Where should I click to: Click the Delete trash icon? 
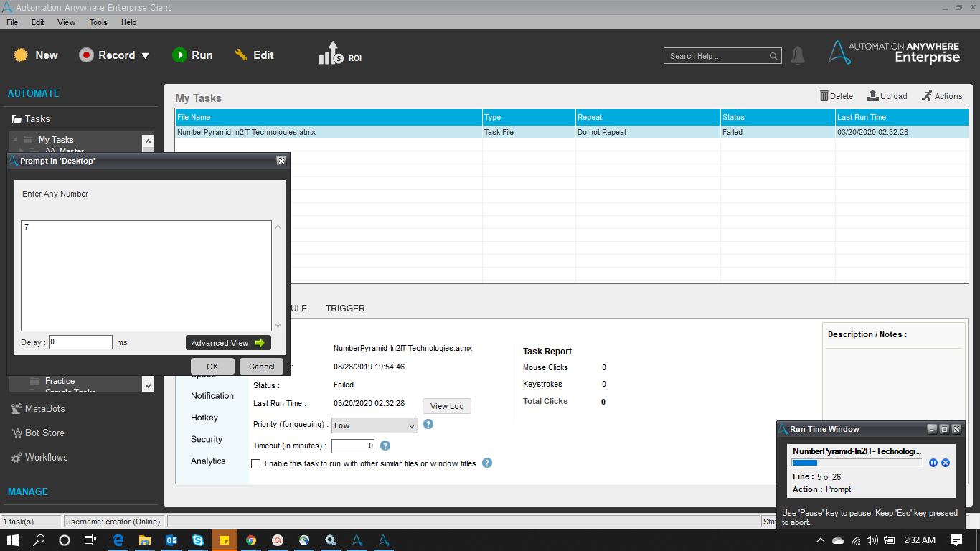click(824, 95)
